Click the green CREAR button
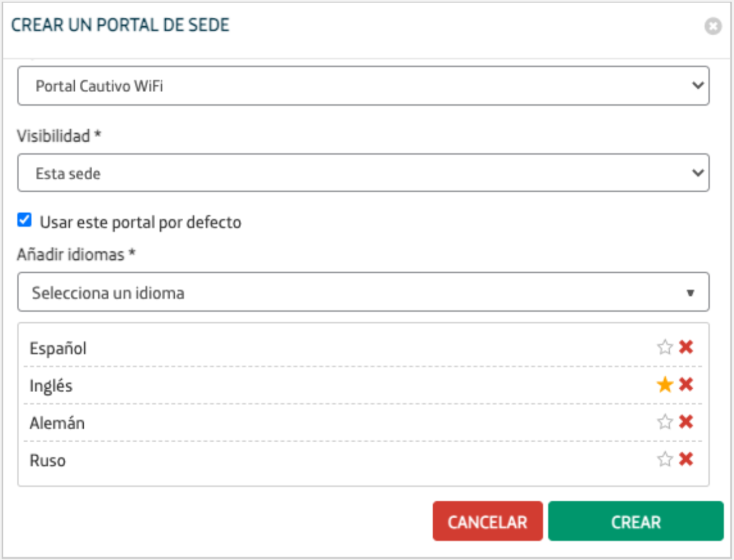734x560 pixels. [635, 522]
